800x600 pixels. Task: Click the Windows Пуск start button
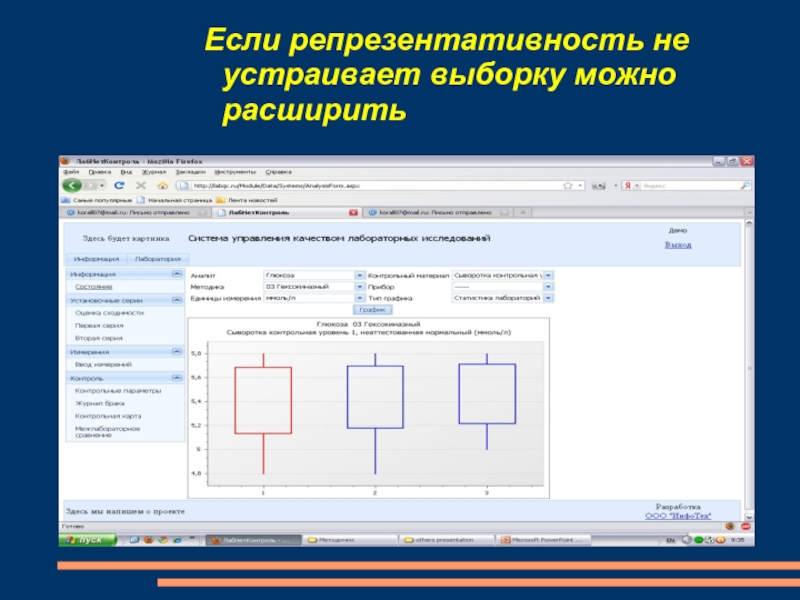87,540
